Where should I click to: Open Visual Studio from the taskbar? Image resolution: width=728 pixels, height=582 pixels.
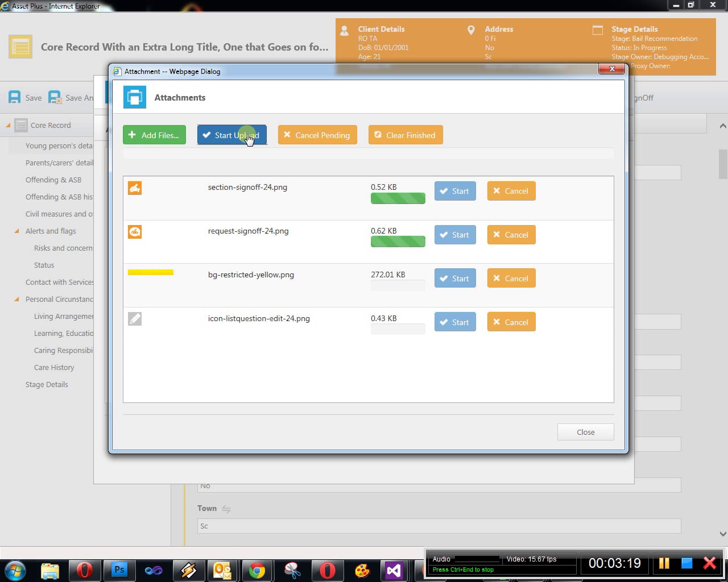394,570
